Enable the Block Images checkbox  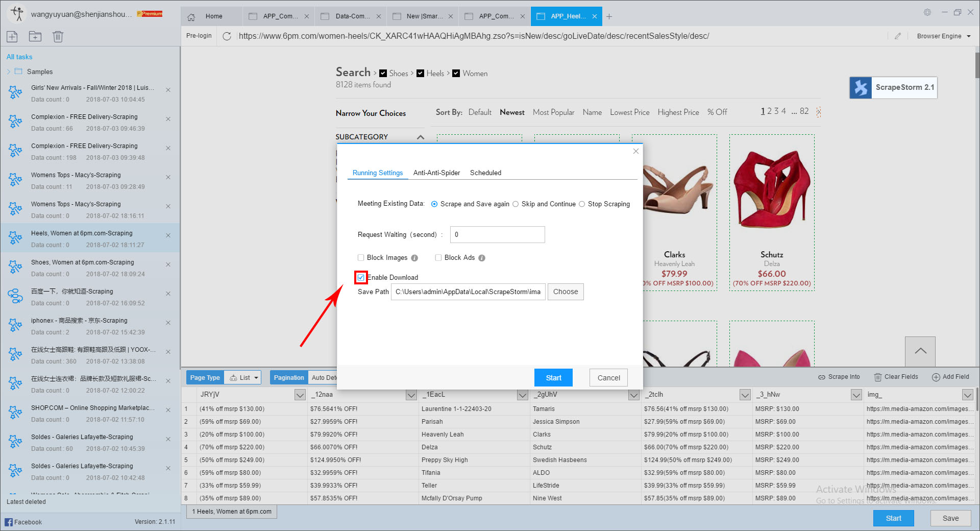pos(361,258)
